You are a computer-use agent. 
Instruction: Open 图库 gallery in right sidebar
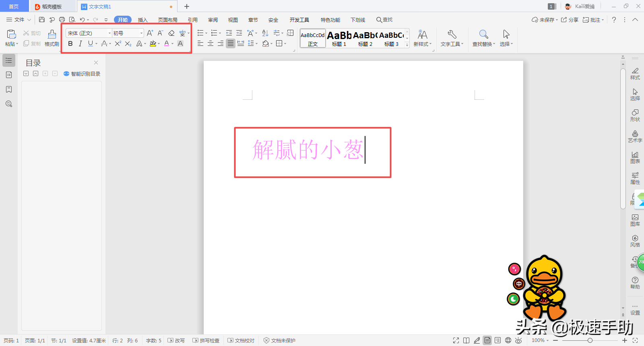635,220
